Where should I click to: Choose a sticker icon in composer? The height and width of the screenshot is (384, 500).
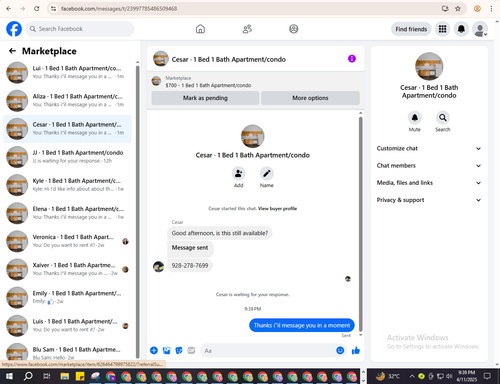tap(179, 350)
